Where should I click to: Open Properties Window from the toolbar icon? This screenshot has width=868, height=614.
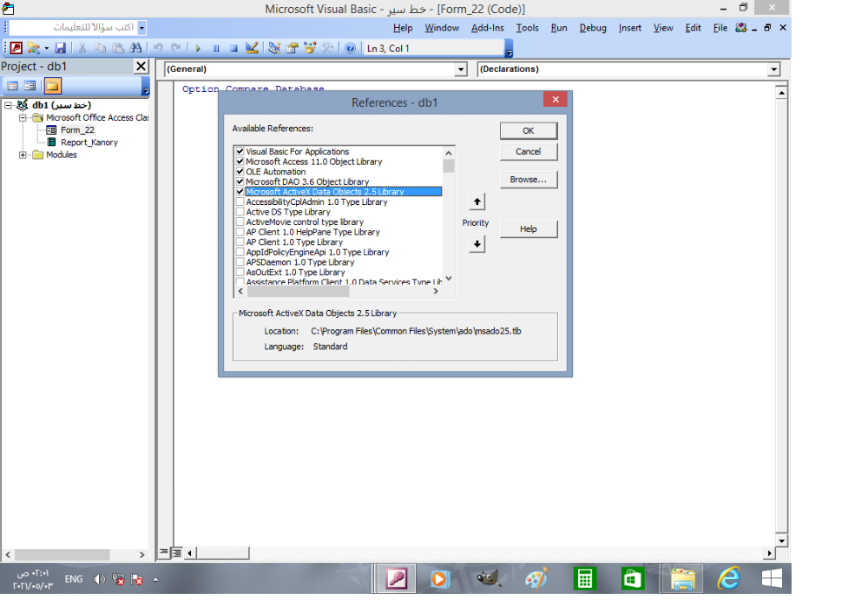(x=292, y=48)
